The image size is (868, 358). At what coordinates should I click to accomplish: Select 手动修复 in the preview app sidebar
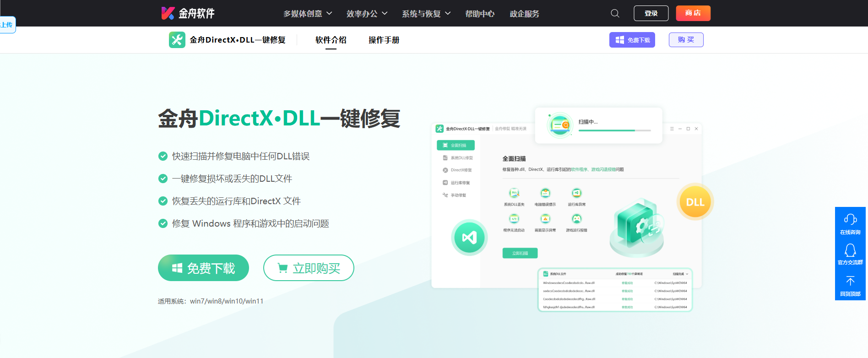click(x=455, y=195)
